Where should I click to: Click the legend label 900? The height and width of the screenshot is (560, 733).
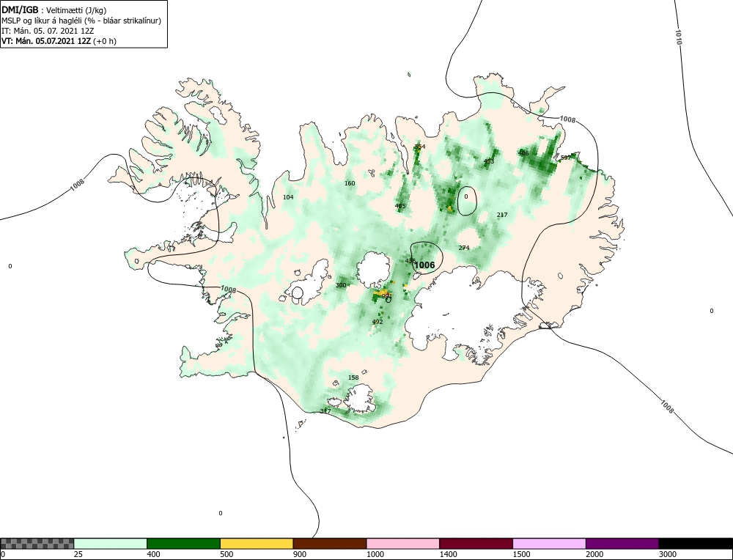[300, 554]
